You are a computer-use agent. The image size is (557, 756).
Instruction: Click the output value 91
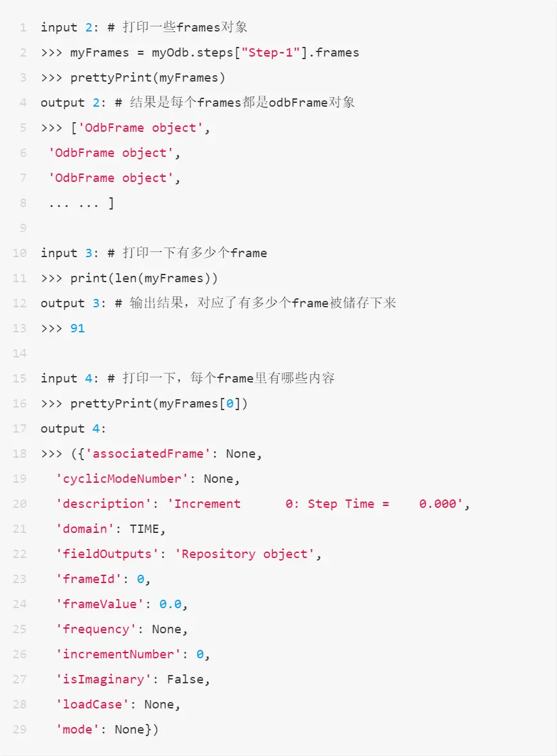click(x=78, y=328)
